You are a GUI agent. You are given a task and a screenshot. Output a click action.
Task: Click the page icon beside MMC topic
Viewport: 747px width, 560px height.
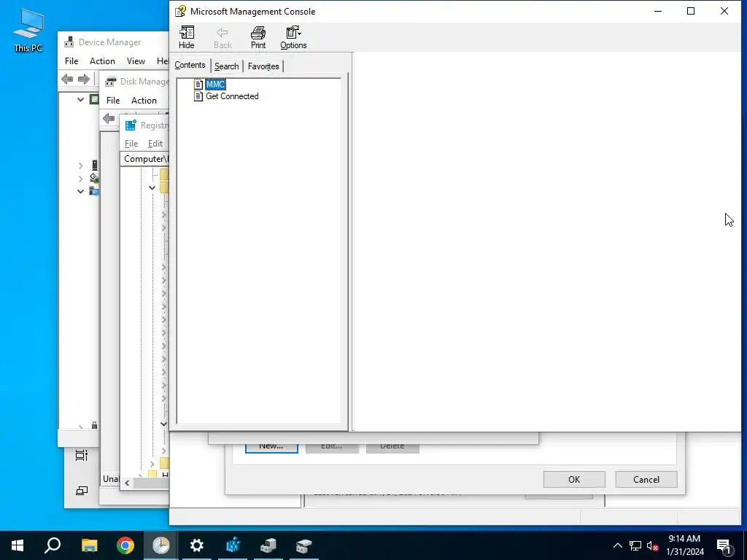click(198, 85)
